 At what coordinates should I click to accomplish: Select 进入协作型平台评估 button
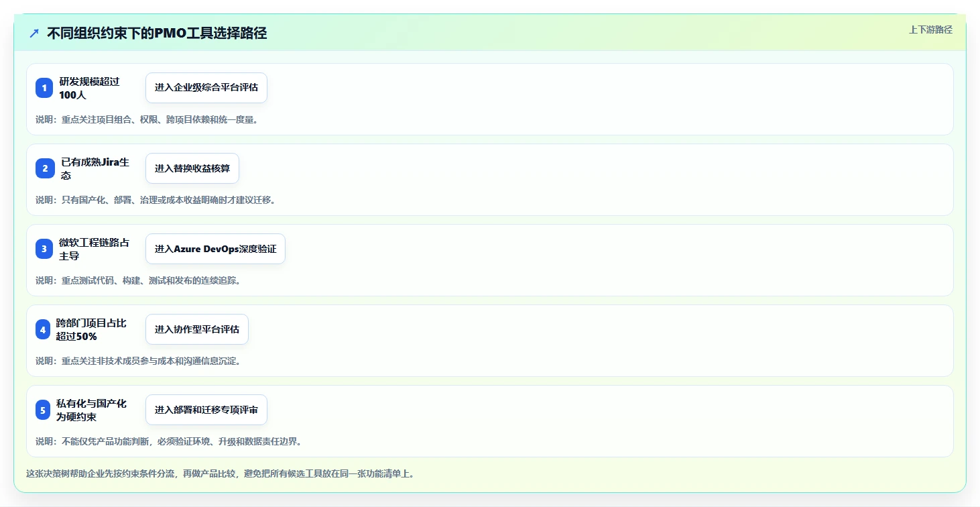coord(197,329)
